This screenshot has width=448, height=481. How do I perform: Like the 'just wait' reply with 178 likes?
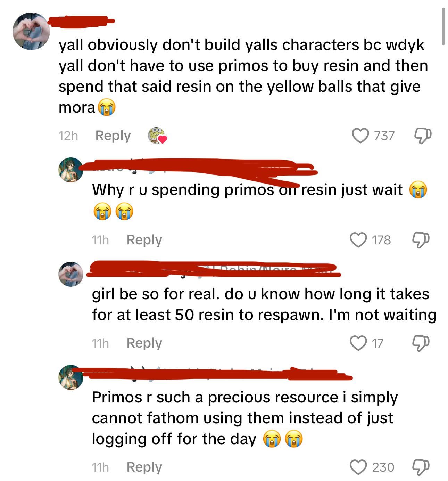[x=358, y=240]
